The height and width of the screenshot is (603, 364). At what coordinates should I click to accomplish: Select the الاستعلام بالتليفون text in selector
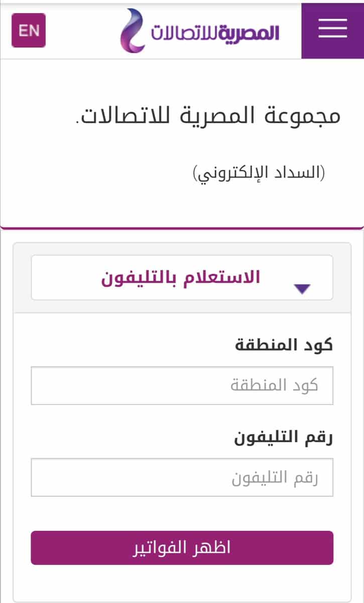181,277
